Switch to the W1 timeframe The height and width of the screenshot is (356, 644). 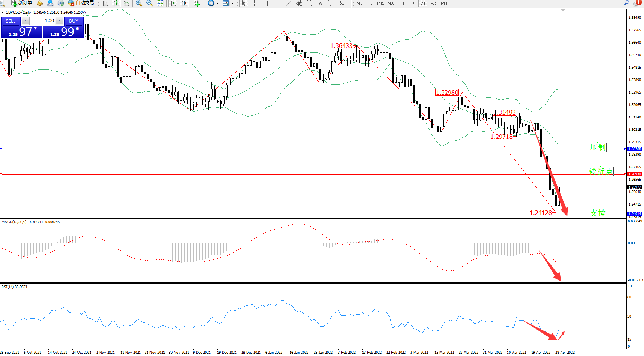tap(433, 3)
